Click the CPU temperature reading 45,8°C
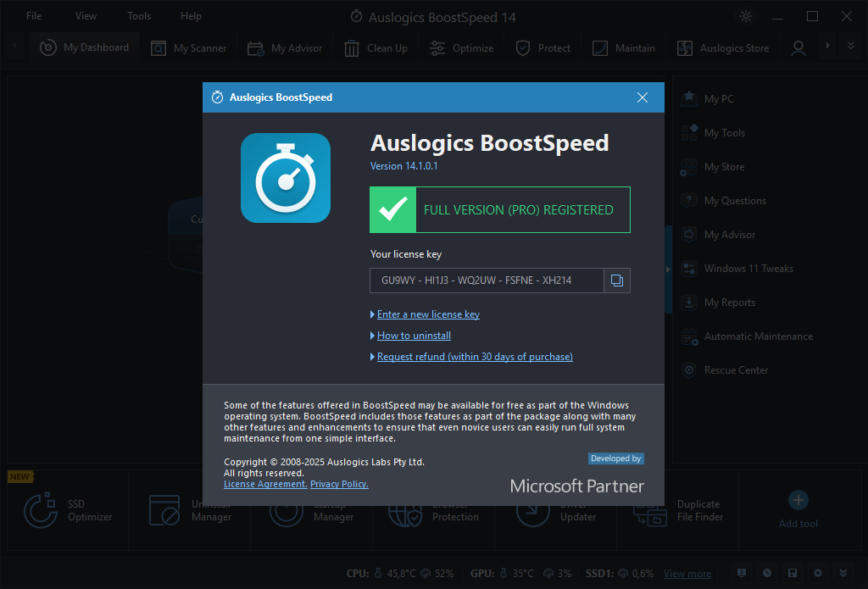This screenshot has width=868, height=589. coord(401,574)
